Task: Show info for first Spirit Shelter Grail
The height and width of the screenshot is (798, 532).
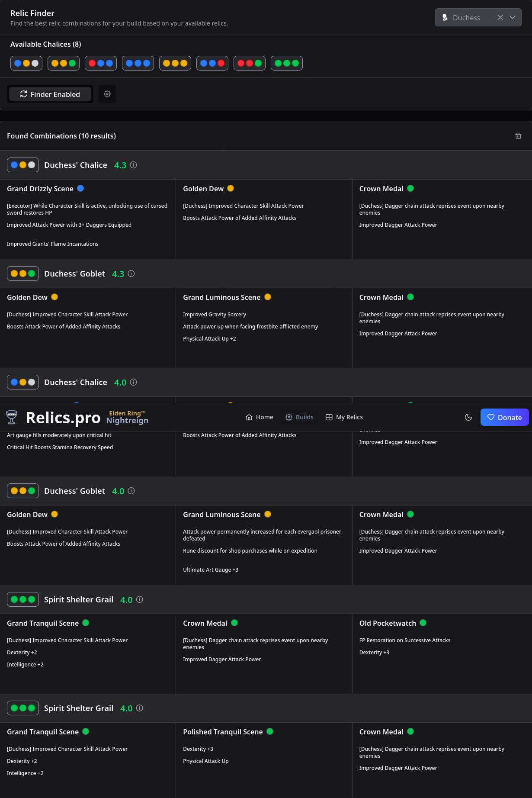Action: coord(140,599)
